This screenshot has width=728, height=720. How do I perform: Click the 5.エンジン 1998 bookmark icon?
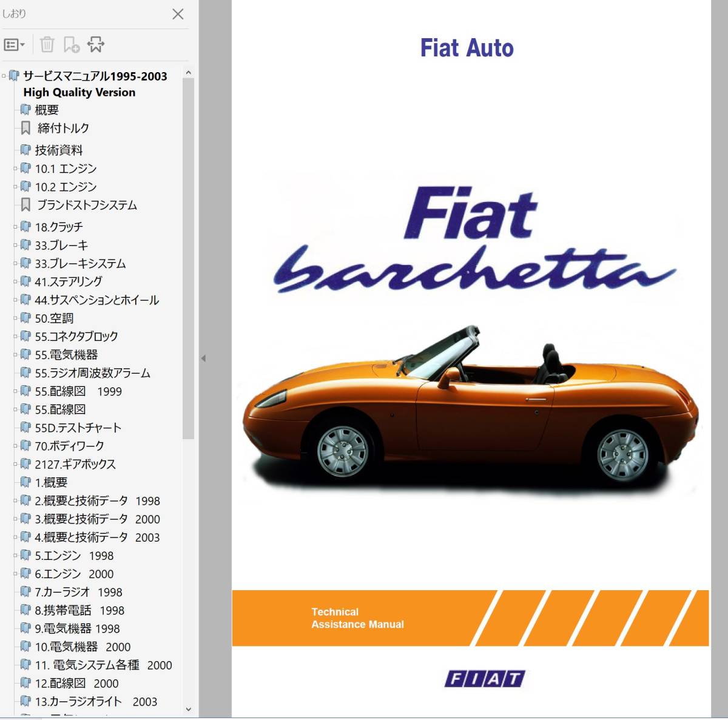pyautogui.click(x=25, y=555)
